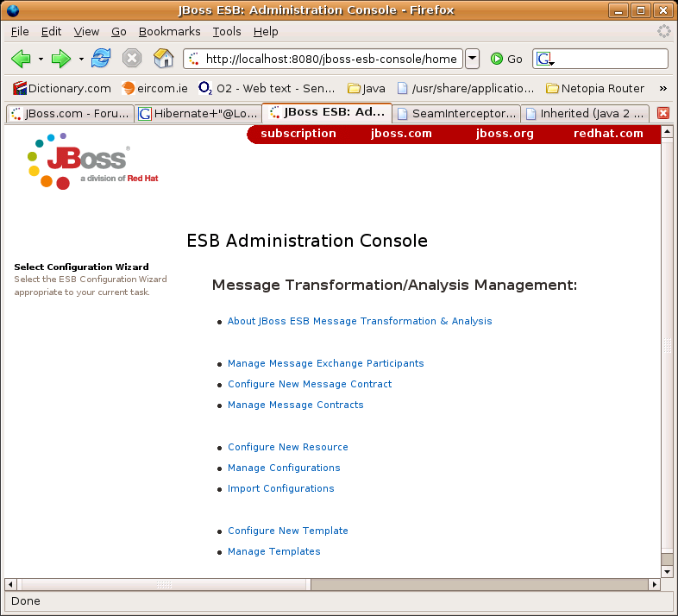Open Manage Templates link
Screen dimensions: 678x616
click(273, 551)
